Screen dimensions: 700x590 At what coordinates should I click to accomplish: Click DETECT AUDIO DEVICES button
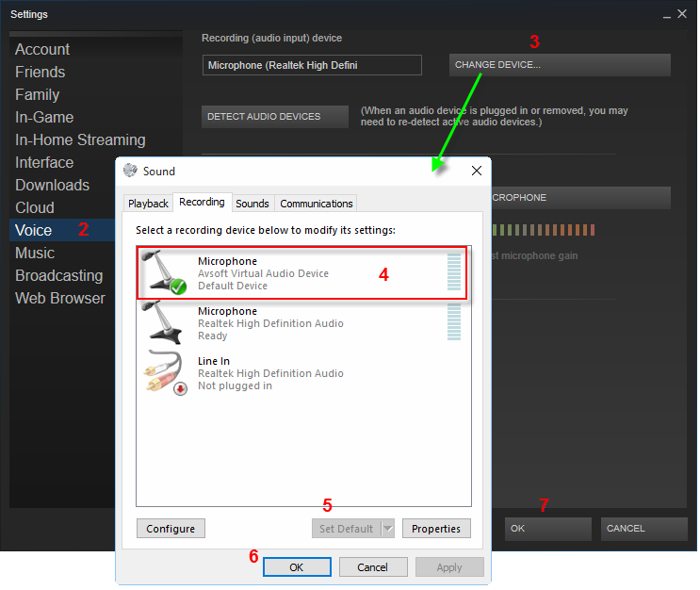(275, 117)
